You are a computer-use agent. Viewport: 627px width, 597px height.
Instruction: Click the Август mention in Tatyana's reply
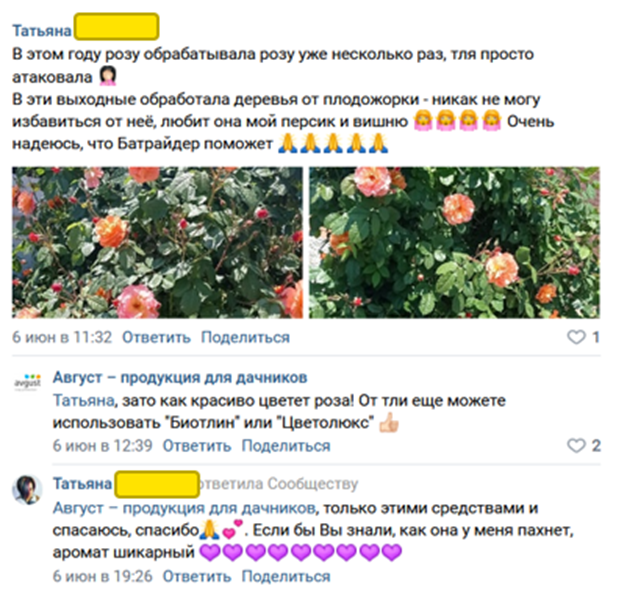point(184,508)
